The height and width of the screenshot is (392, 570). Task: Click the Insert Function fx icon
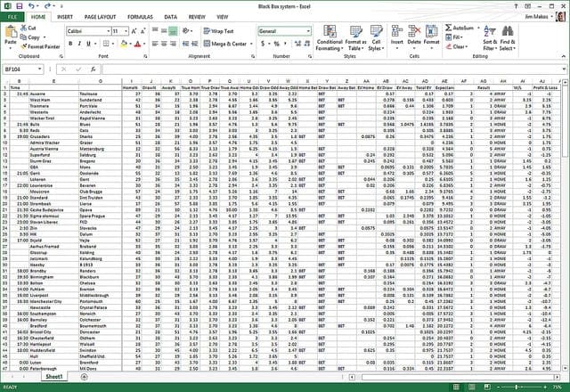pyautogui.click(x=93, y=69)
